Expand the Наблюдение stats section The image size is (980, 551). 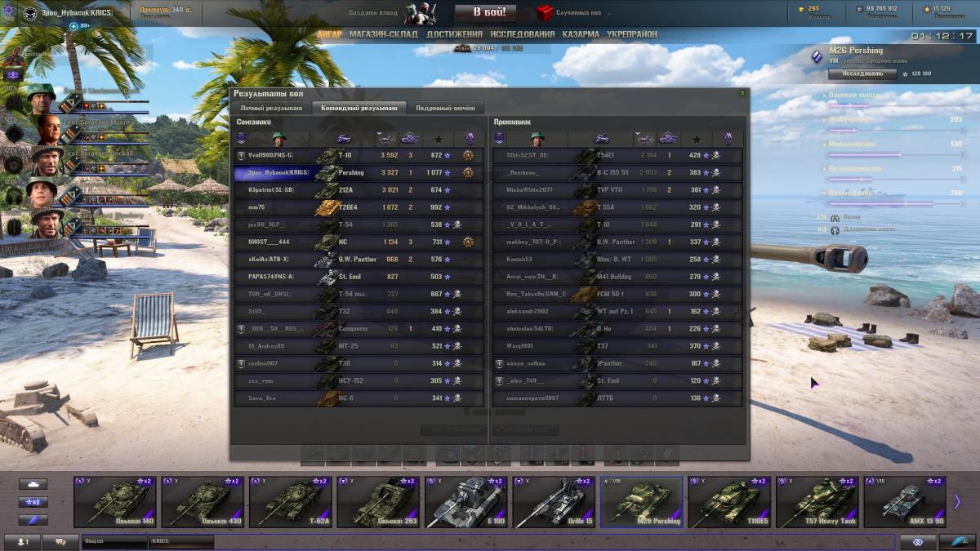[x=824, y=193]
